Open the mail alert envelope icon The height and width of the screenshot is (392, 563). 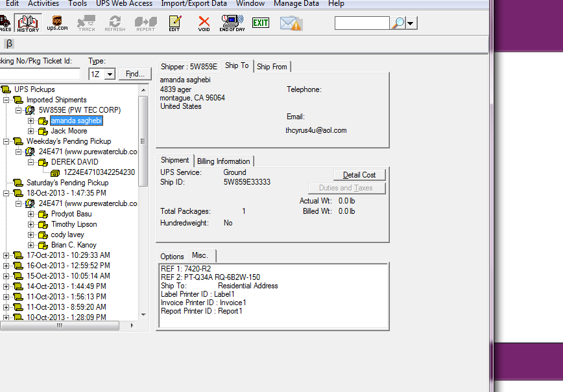click(291, 23)
